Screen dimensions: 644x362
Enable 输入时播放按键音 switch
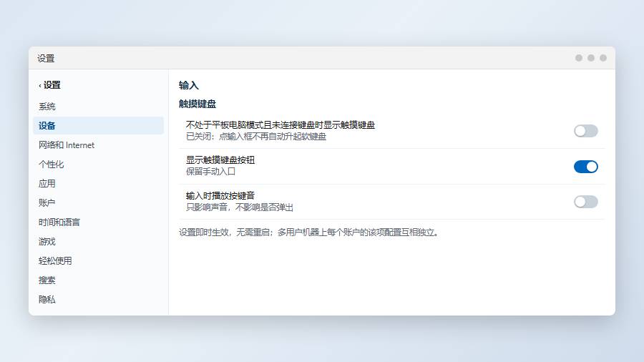point(585,202)
